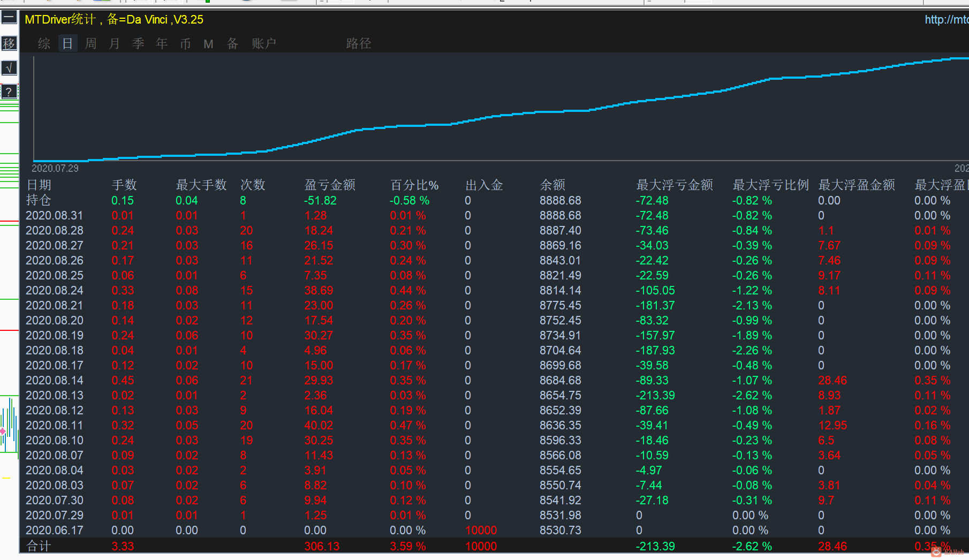This screenshot has height=560, width=969.
Task: Open help with the ? button
Action: point(9,92)
